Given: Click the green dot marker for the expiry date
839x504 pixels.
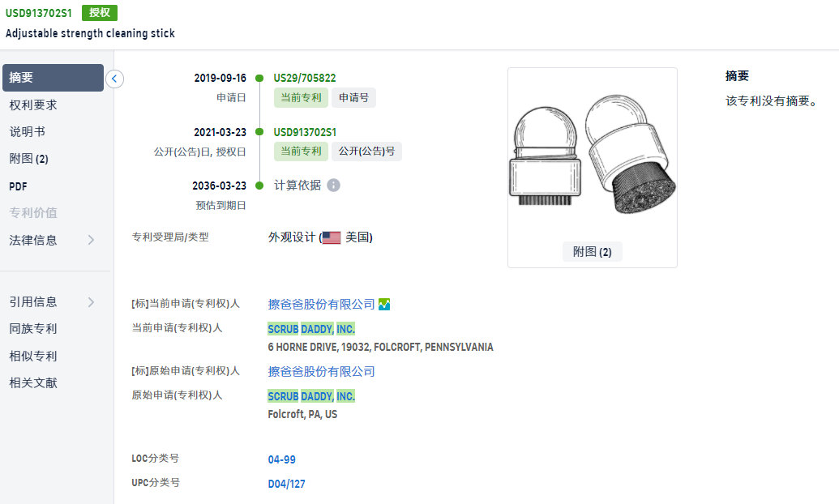Looking at the screenshot, I should click(x=259, y=186).
